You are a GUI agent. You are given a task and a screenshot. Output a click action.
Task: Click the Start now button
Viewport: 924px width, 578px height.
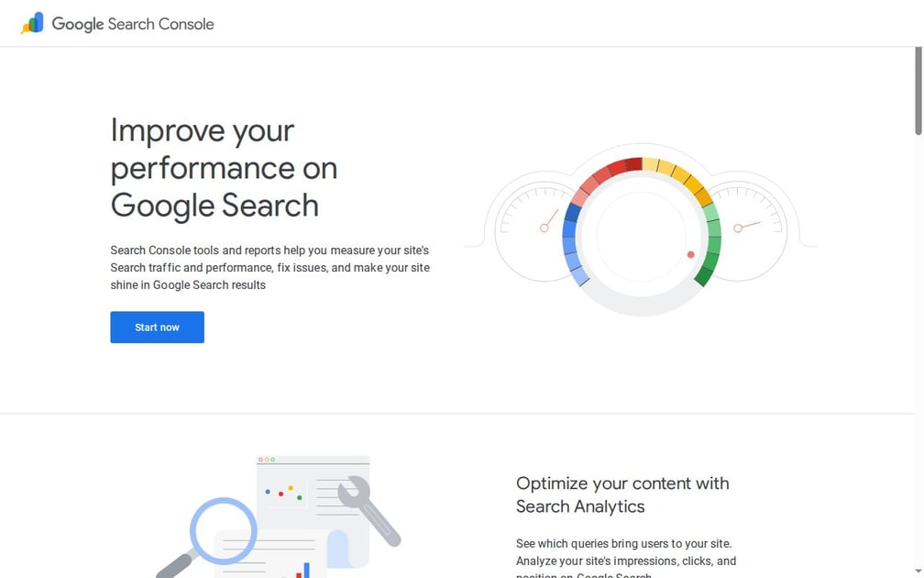point(158,328)
